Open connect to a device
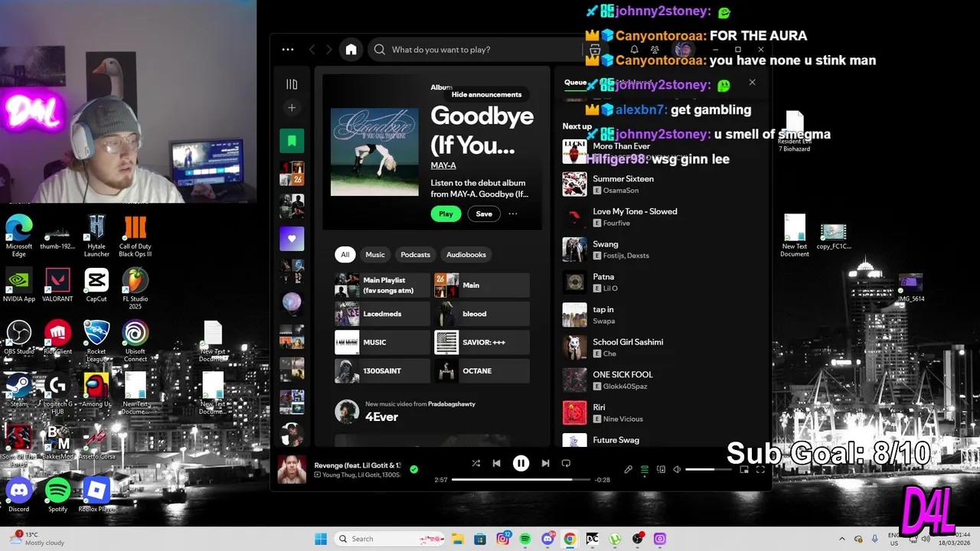 [x=661, y=470]
